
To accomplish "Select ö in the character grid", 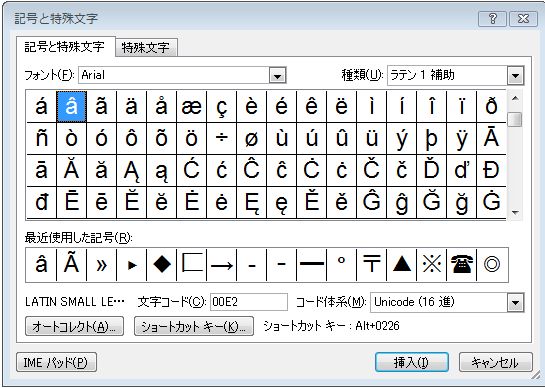I will coord(192,138).
